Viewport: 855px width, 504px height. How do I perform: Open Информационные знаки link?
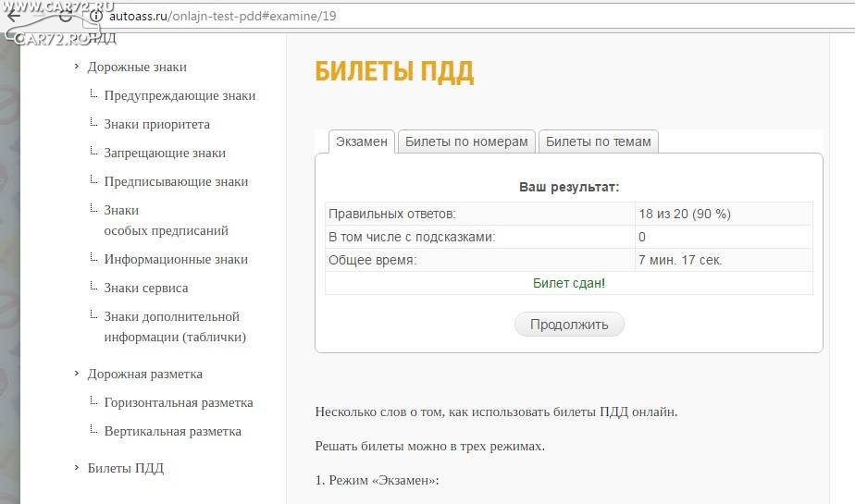tap(176, 259)
